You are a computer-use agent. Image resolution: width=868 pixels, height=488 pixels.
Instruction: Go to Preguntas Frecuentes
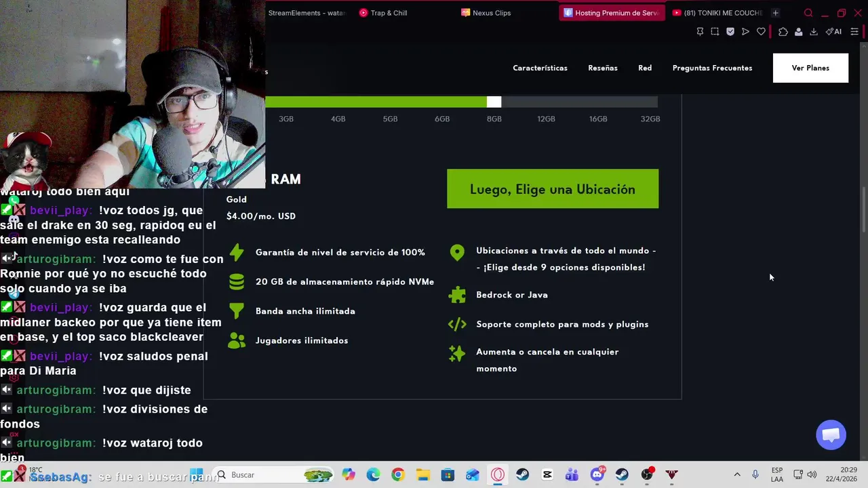click(712, 68)
